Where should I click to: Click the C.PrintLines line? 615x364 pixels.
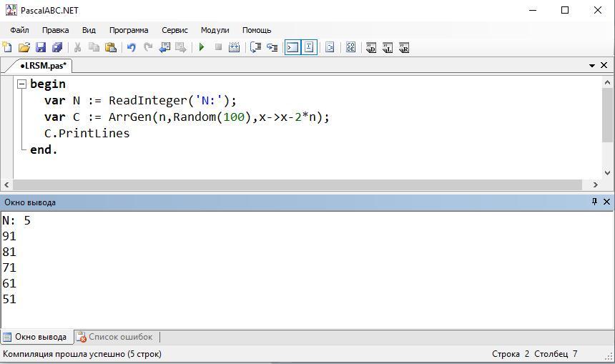(x=87, y=133)
